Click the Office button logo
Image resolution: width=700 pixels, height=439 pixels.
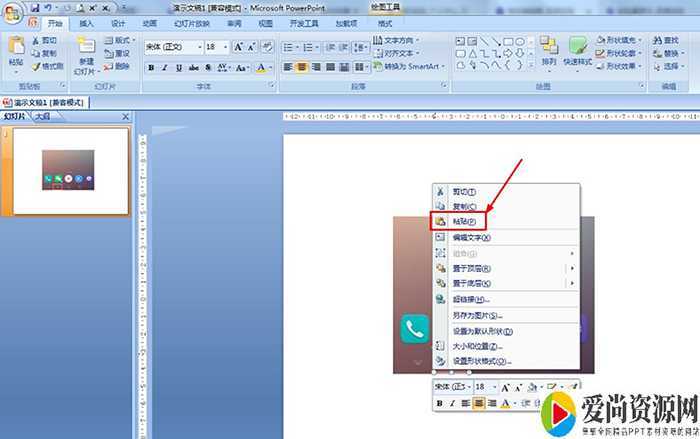click(x=13, y=10)
